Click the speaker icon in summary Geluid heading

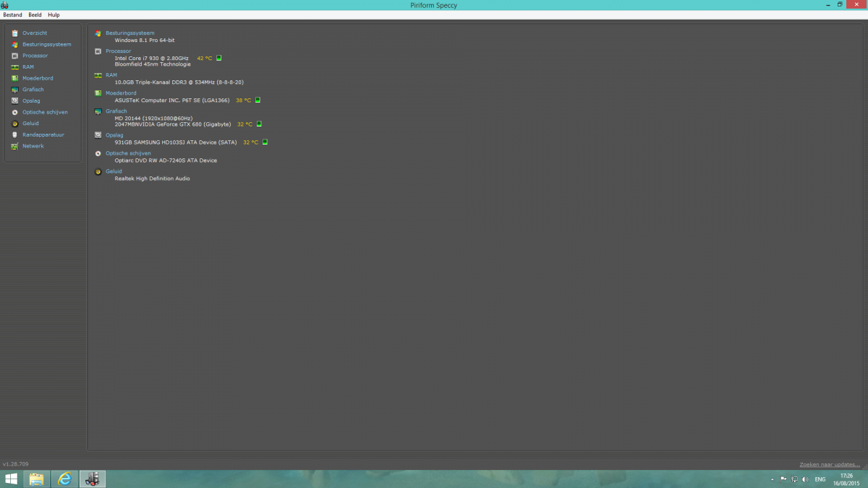[98, 171]
